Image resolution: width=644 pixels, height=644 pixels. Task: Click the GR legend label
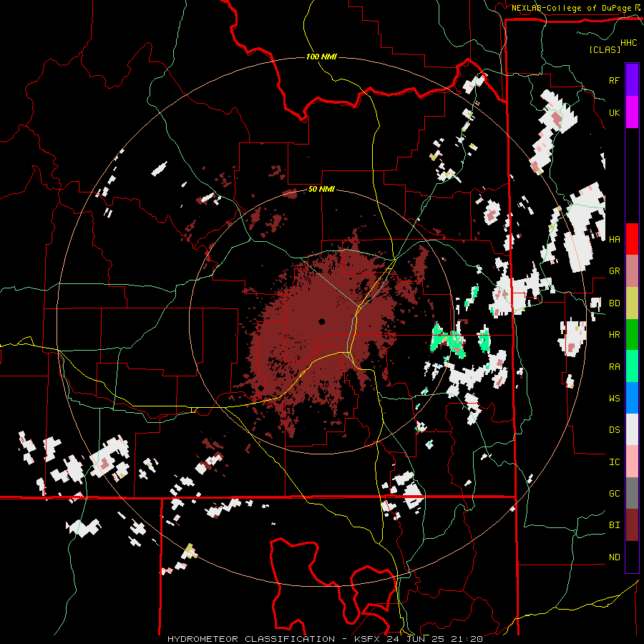pos(614,271)
